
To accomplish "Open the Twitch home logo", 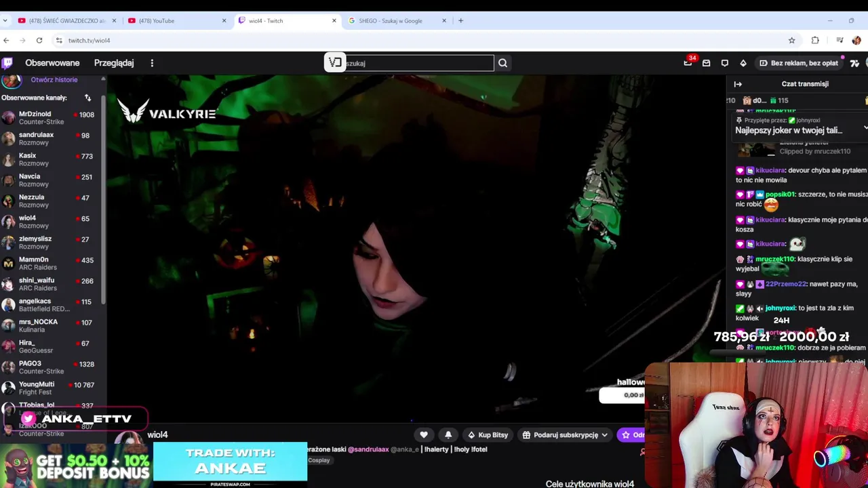I will [x=7, y=63].
